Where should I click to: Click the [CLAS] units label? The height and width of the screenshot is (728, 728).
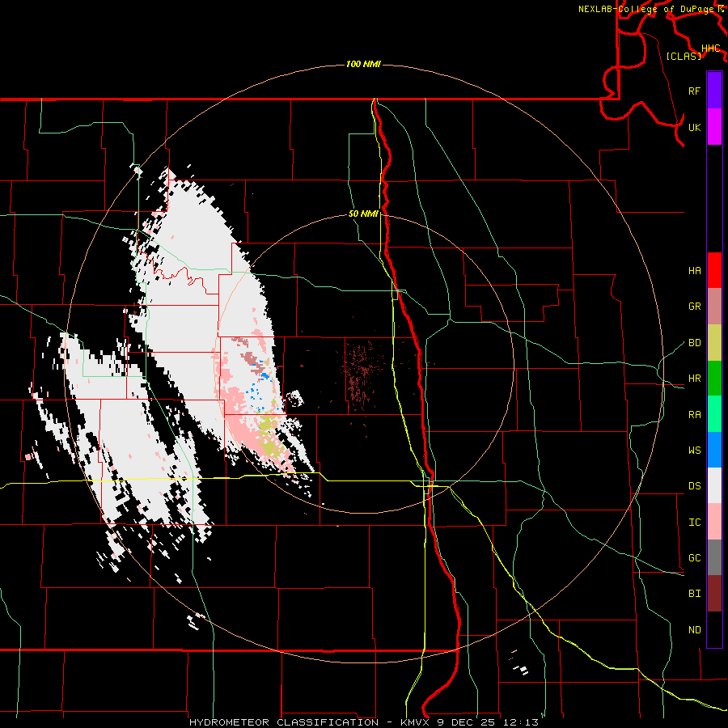684,56
